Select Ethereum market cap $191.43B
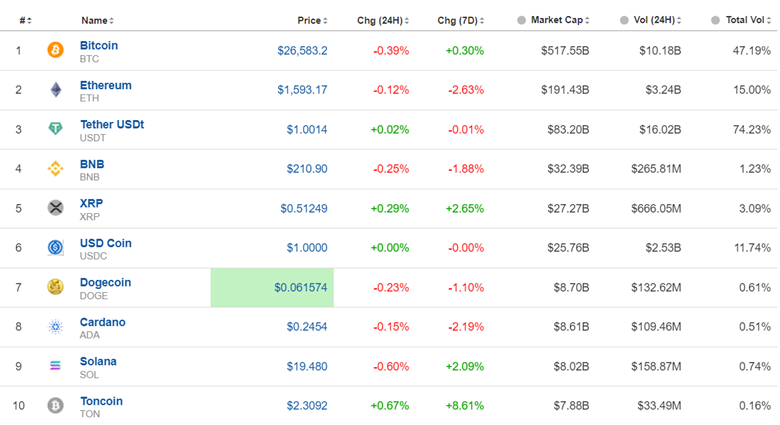The image size is (780, 425). coord(565,90)
